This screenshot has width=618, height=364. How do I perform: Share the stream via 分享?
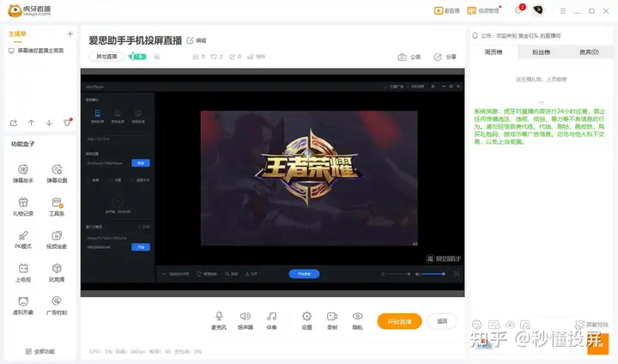pyautogui.click(x=445, y=58)
